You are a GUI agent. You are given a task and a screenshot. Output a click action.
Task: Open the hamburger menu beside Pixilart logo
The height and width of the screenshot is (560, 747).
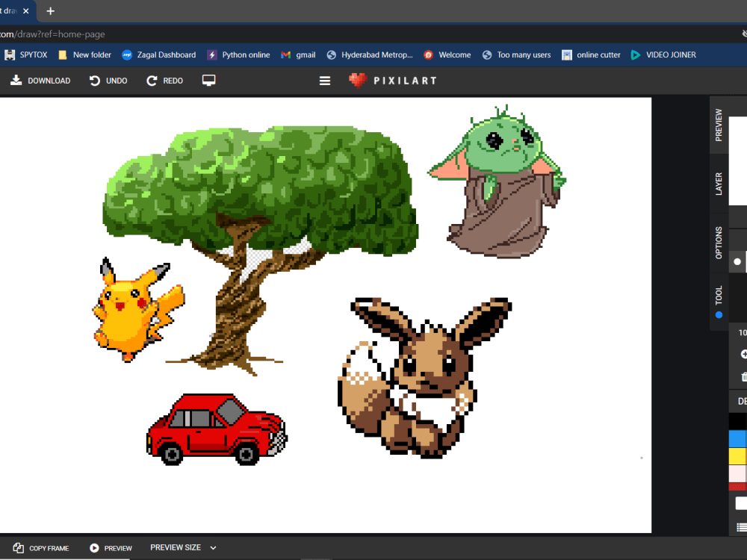[325, 81]
